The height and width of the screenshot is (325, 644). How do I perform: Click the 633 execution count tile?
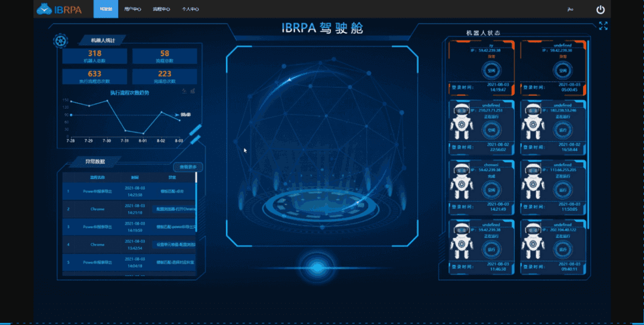click(x=94, y=76)
